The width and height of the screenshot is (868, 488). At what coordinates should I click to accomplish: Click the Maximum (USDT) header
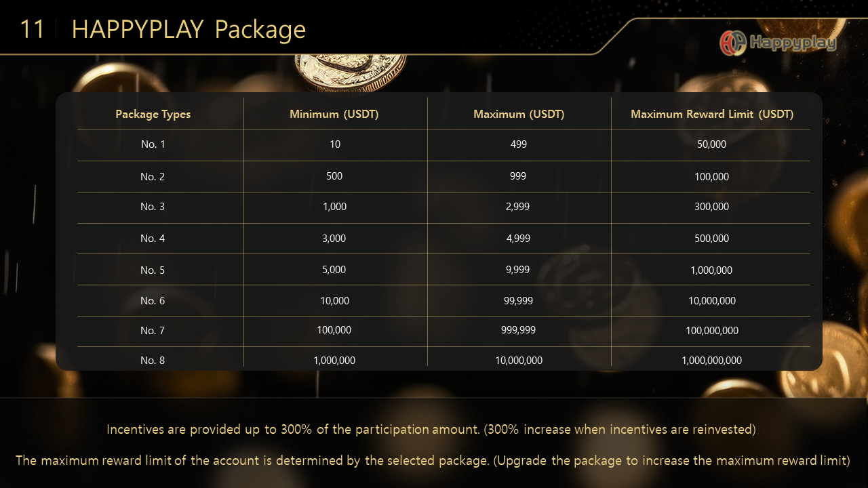[x=519, y=114]
